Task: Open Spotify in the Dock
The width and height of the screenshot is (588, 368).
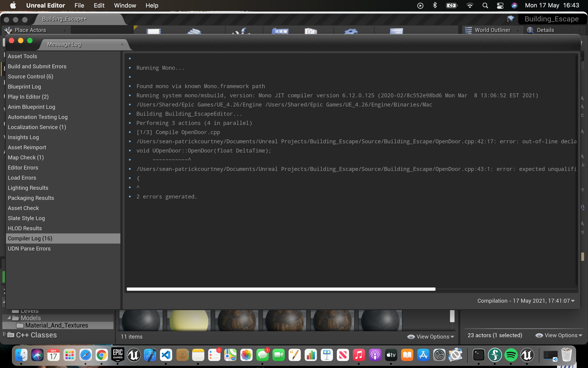Action: 511,355
